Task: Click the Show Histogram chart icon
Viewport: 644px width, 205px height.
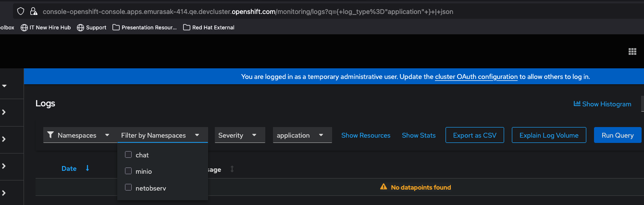Action: click(x=577, y=103)
